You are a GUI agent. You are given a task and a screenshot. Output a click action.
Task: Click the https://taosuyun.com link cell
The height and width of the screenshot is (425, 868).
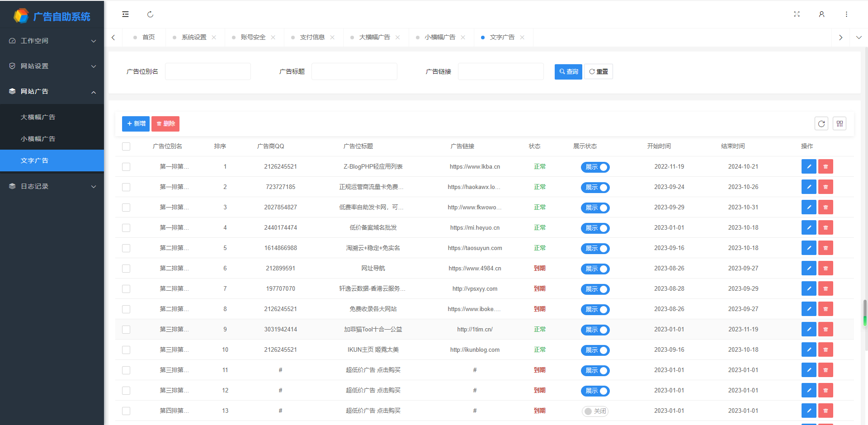tap(475, 248)
